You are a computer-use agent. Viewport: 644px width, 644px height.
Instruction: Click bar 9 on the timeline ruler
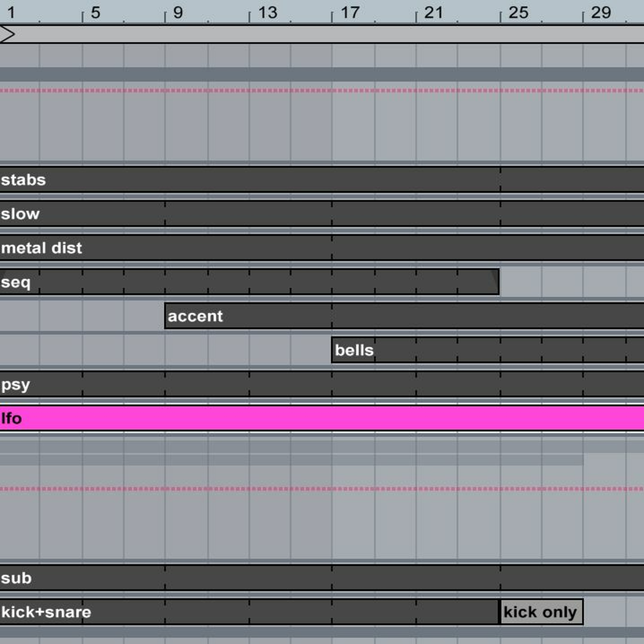178,13
